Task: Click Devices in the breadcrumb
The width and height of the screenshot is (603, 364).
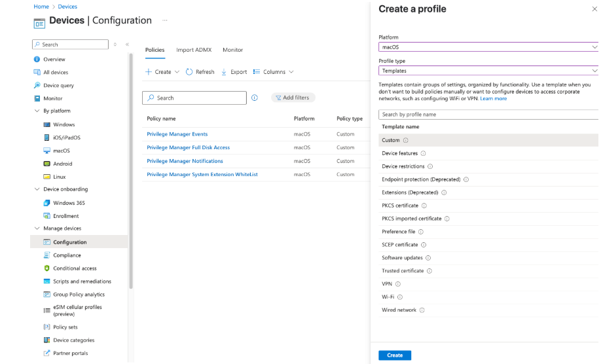Action: click(x=67, y=7)
